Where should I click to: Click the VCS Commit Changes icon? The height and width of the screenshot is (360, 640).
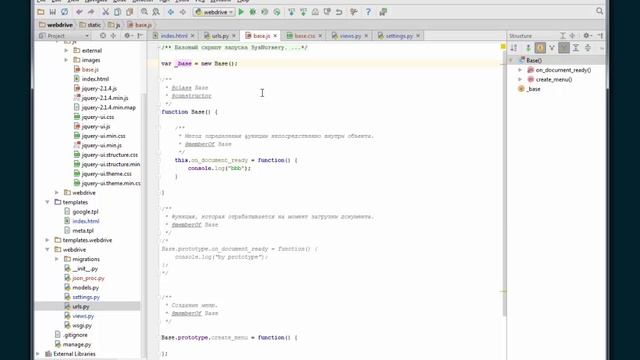(x=303, y=12)
